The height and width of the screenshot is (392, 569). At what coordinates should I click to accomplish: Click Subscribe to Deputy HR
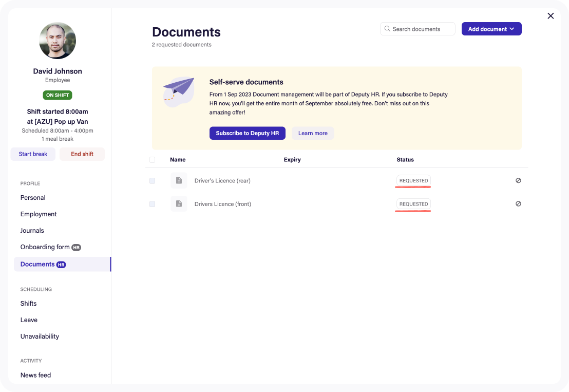[247, 133]
